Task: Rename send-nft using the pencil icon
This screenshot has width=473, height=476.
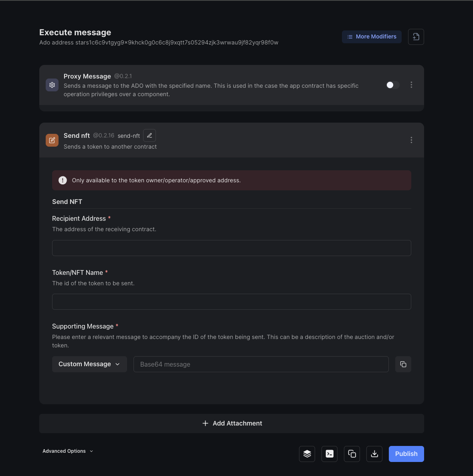Action: click(x=150, y=135)
